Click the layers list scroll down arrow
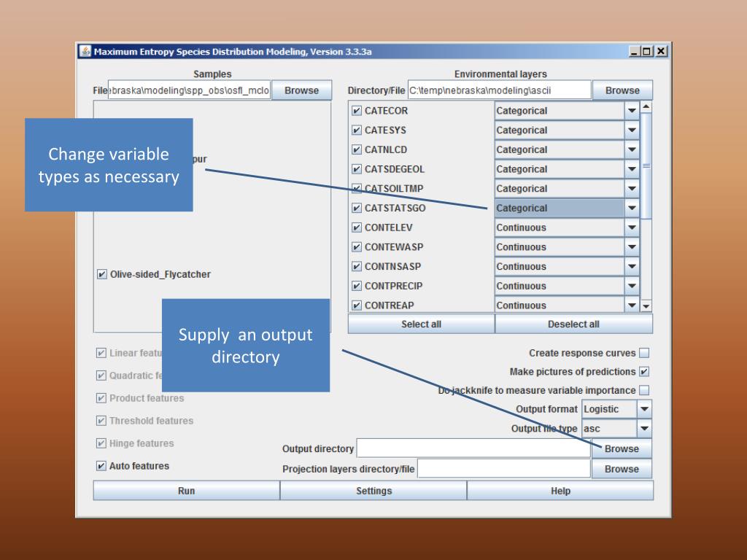 [646, 306]
